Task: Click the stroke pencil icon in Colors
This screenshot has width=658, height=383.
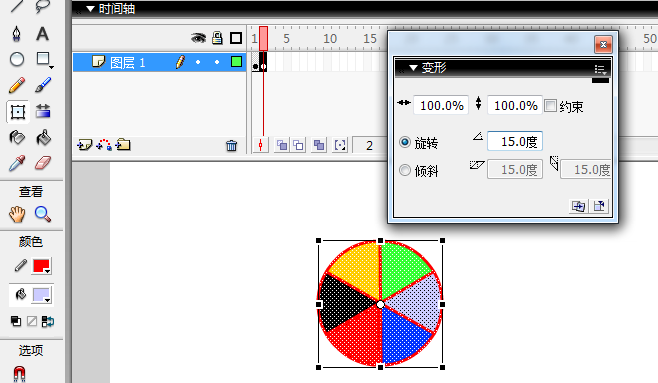Action: tap(20, 266)
